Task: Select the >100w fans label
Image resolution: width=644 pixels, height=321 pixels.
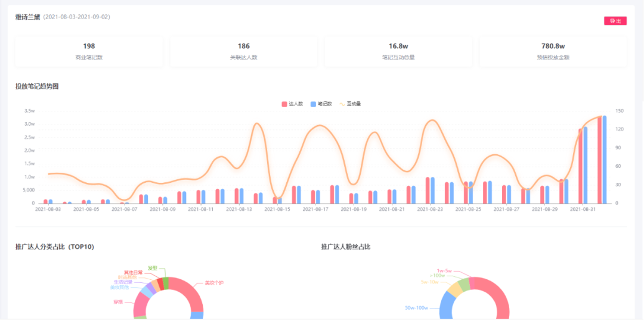Action: (x=437, y=276)
